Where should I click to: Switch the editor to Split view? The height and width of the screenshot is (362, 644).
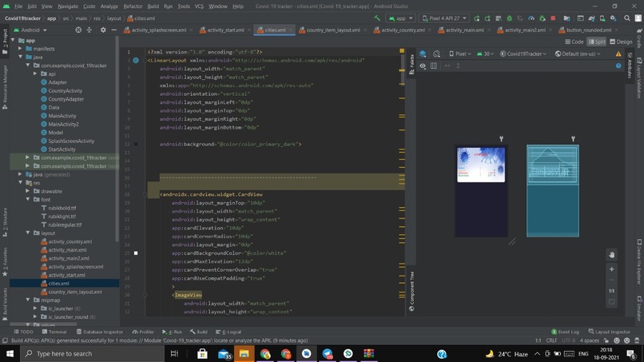[597, 42]
